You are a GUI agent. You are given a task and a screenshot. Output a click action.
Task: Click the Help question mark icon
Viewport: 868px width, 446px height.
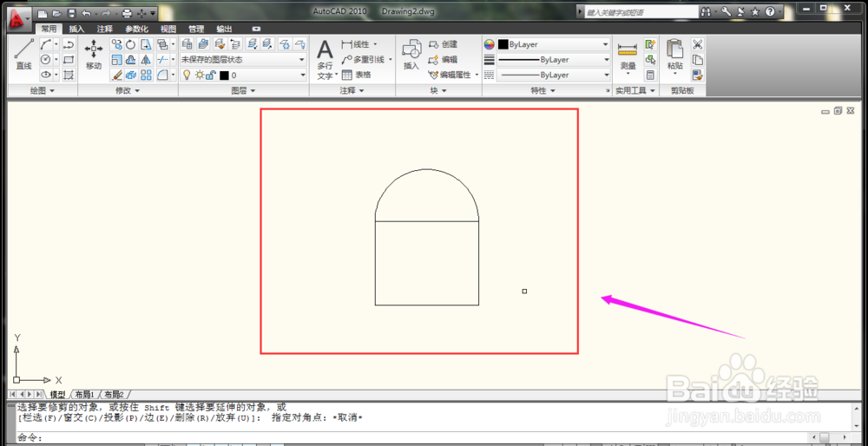(770, 11)
